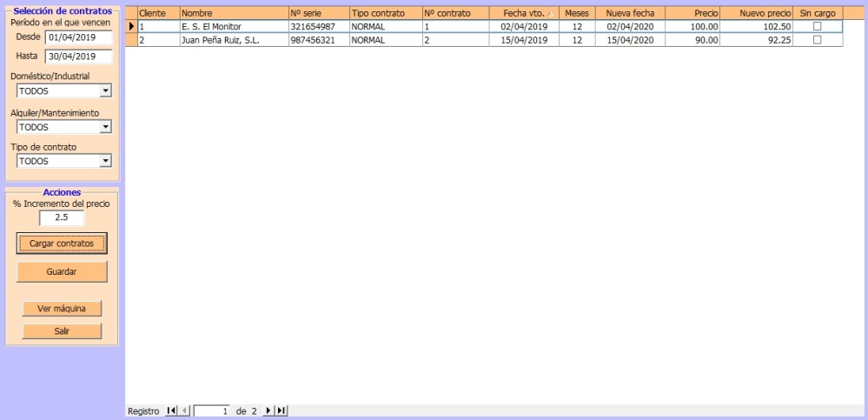Tick Sin cargo for Juan Peña Ruiz, S.L.
This screenshot has width=868, height=420.
point(816,40)
